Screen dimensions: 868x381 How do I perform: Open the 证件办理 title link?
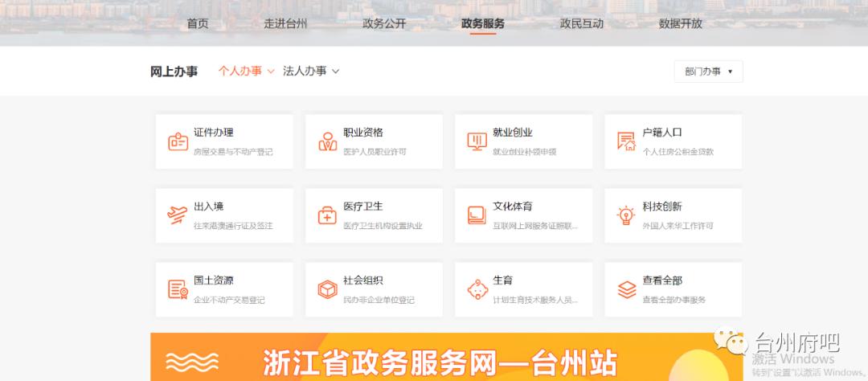214,133
